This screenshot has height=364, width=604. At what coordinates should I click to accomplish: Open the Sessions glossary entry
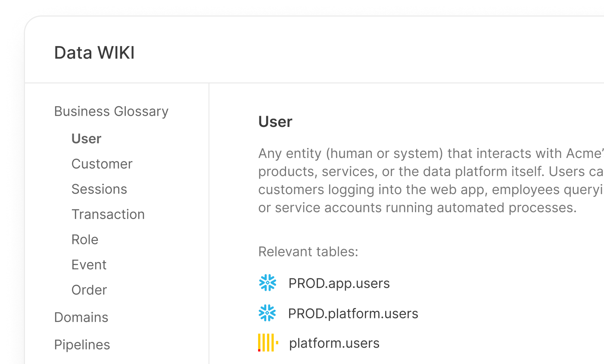(x=99, y=189)
